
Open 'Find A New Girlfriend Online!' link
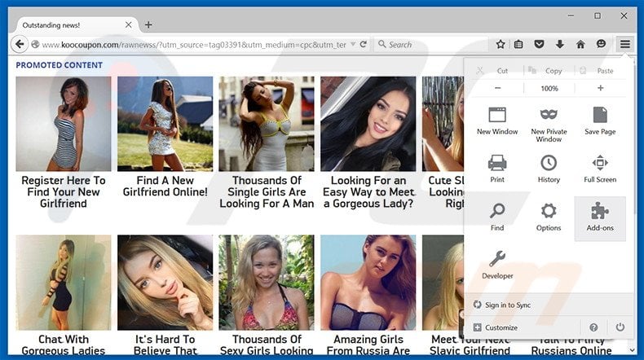(165, 186)
